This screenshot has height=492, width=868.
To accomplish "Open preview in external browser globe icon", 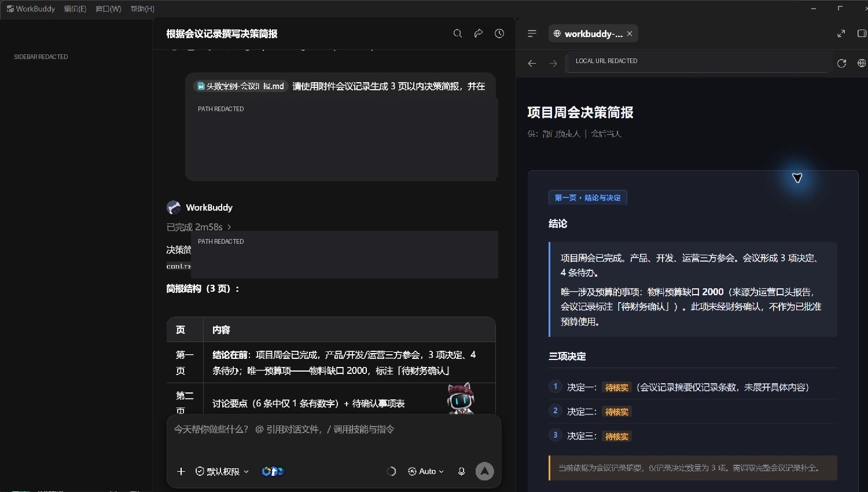I will 862,63.
